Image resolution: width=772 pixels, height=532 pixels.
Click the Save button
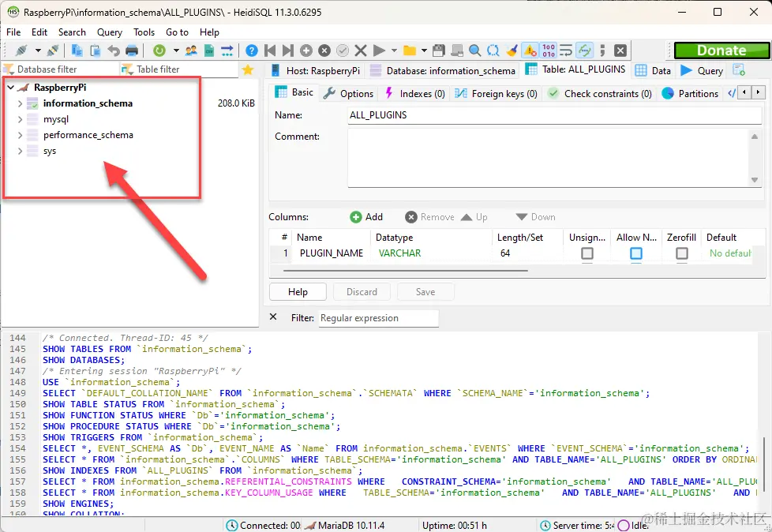(425, 292)
